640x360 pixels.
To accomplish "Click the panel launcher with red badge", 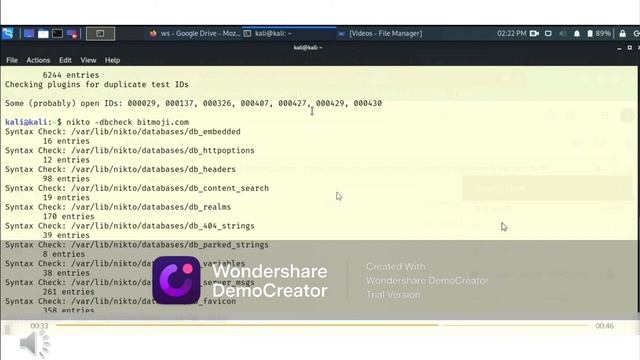I will pos(72,34).
